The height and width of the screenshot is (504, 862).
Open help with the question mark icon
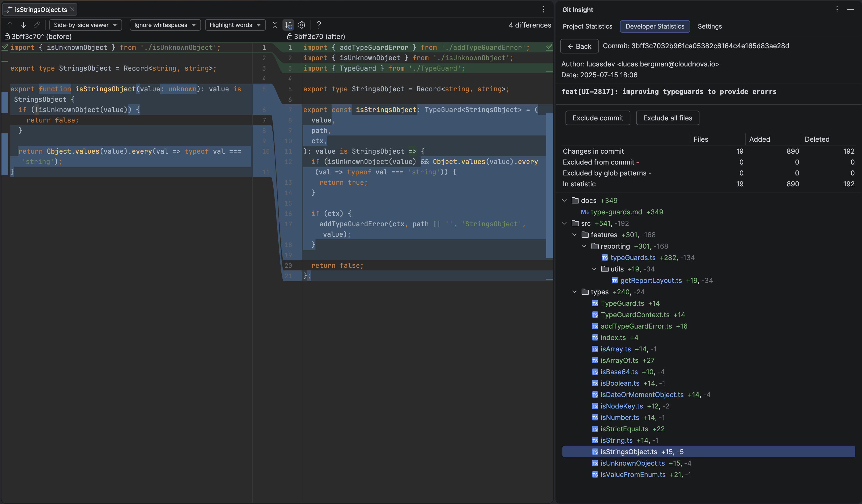[319, 25]
